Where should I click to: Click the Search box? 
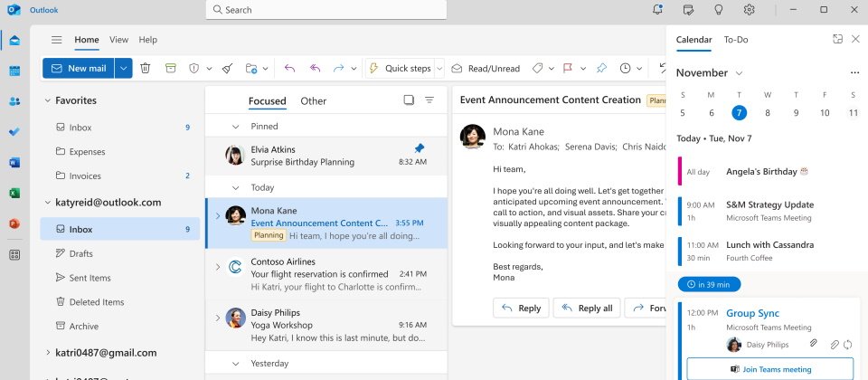pyautogui.click(x=326, y=10)
